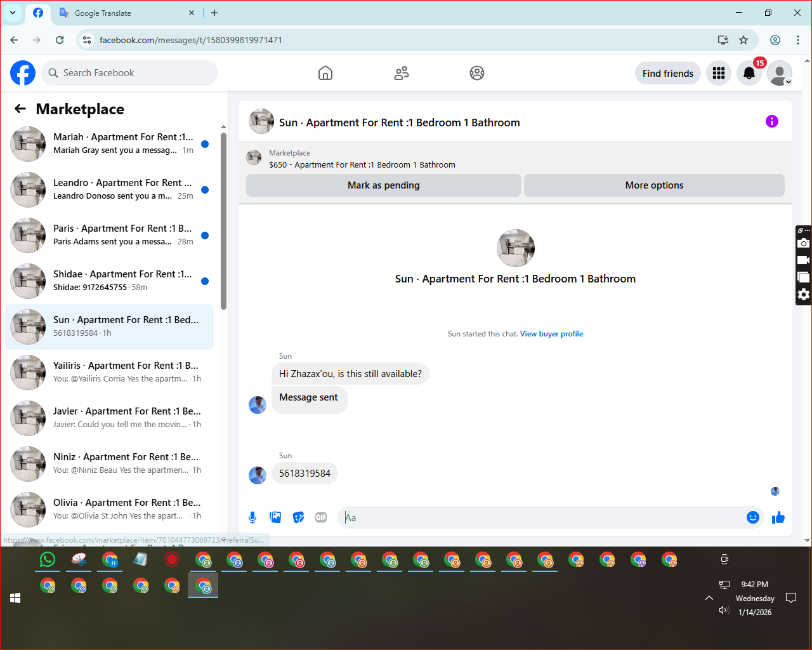The height and width of the screenshot is (650, 812).
Task: Open the Facebook logo home link
Action: [23, 73]
